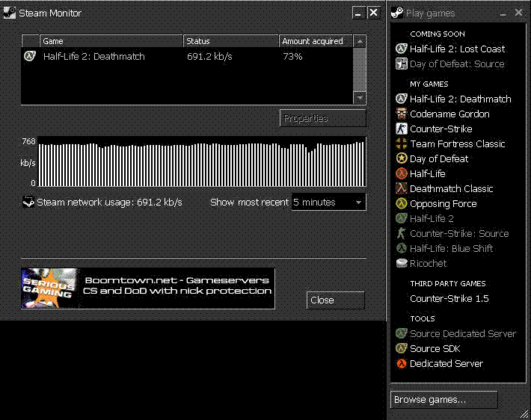Click the orange Dedicated Server icon

(x=402, y=363)
